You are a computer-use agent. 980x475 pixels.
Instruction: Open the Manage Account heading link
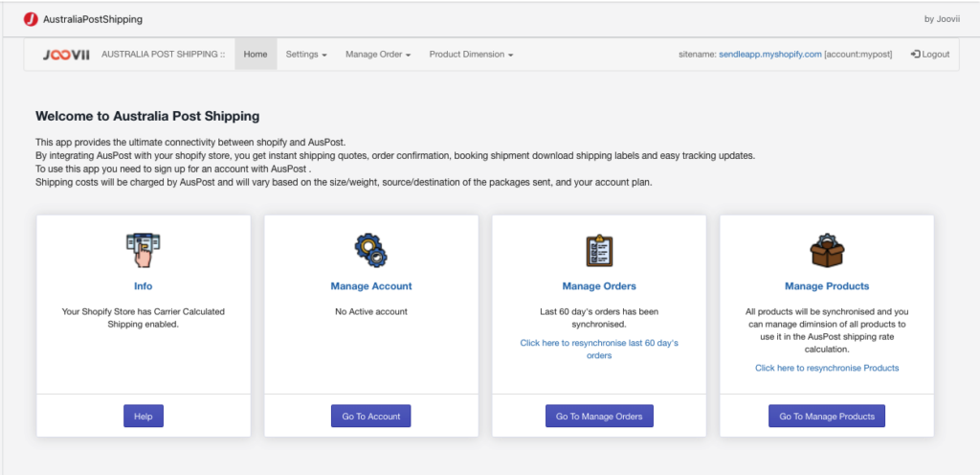(371, 286)
